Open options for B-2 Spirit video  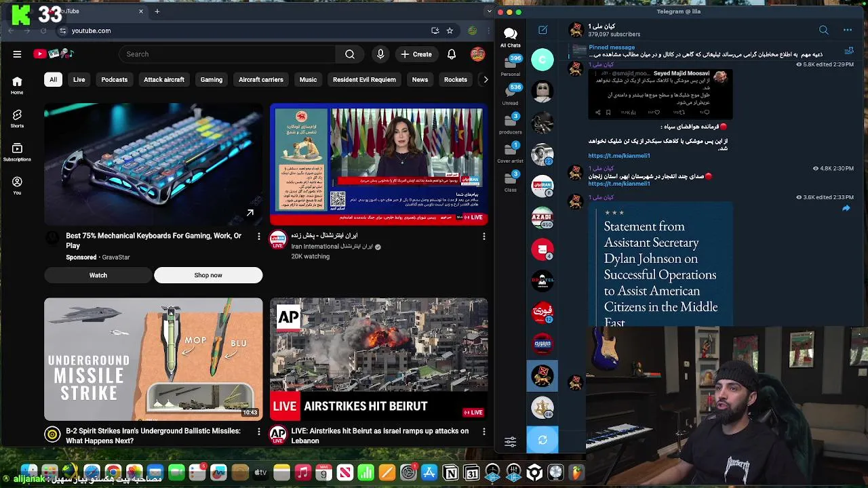258,431
